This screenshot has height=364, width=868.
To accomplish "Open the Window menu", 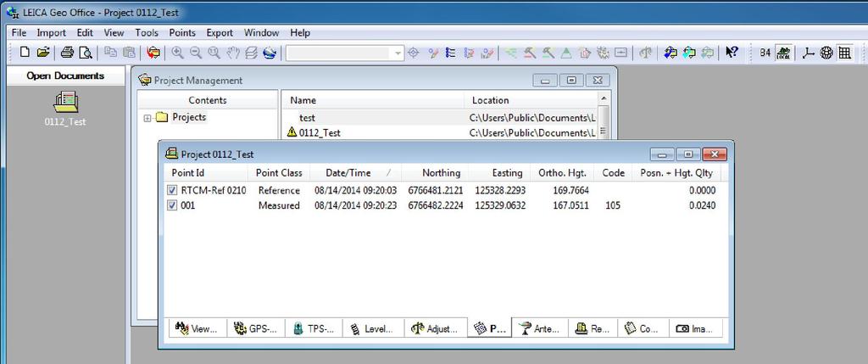I will (261, 33).
